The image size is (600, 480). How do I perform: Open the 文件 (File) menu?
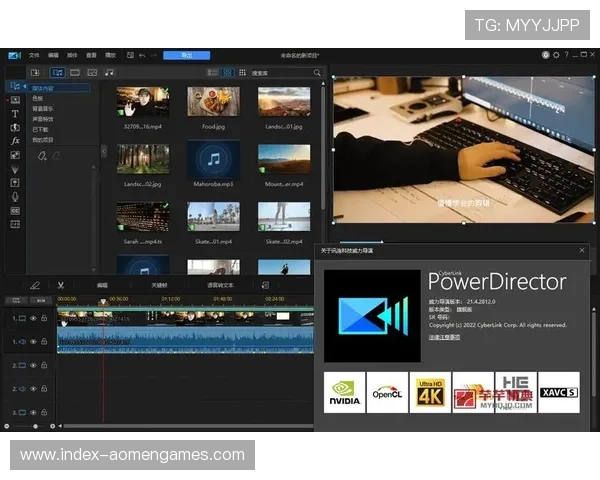coord(34,55)
